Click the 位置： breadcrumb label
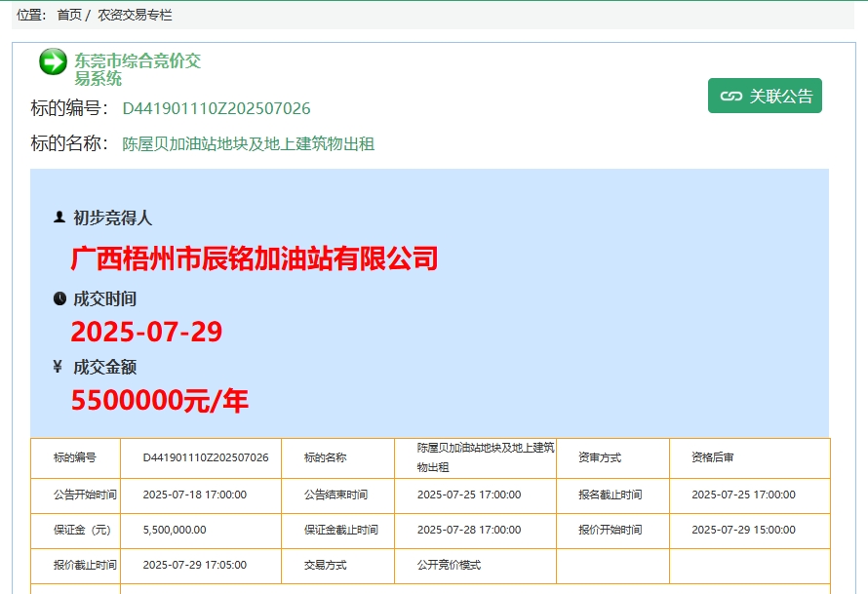 [32, 15]
